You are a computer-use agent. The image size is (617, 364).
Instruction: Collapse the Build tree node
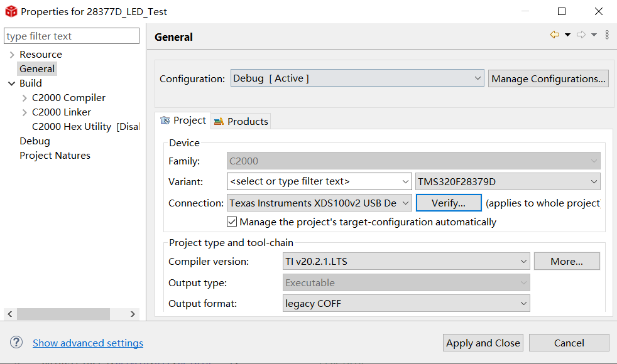point(12,83)
